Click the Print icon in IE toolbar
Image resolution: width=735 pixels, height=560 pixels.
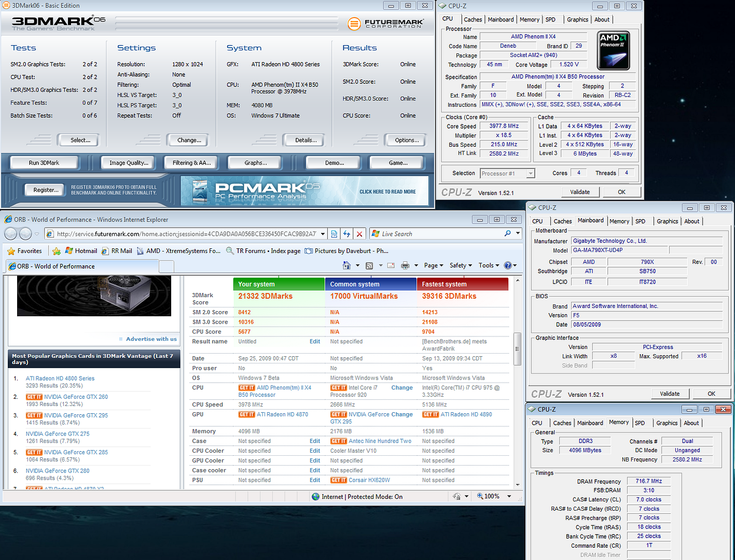pyautogui.click(x=405, y=265)
